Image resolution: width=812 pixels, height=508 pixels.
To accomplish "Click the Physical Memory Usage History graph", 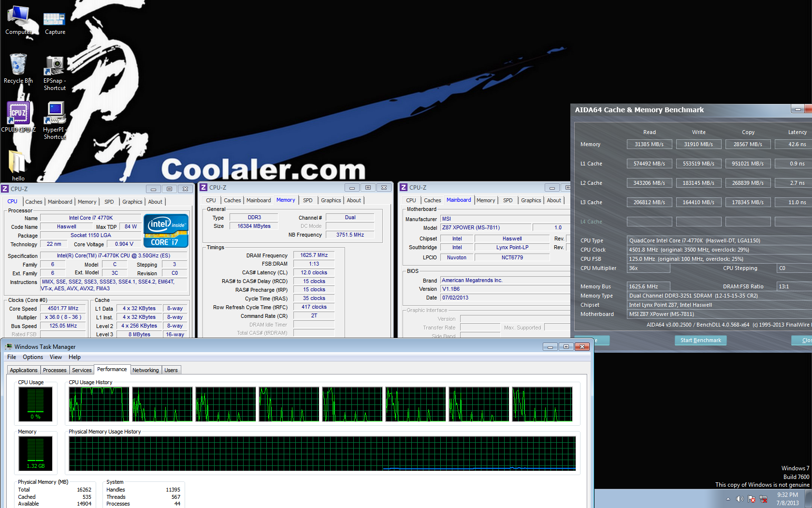I will coord(322,453).
